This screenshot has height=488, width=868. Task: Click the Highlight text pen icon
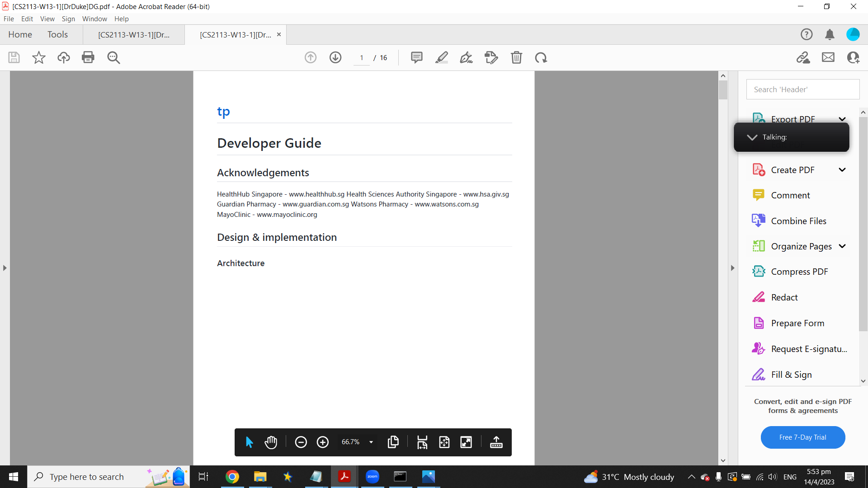(442, 57)
